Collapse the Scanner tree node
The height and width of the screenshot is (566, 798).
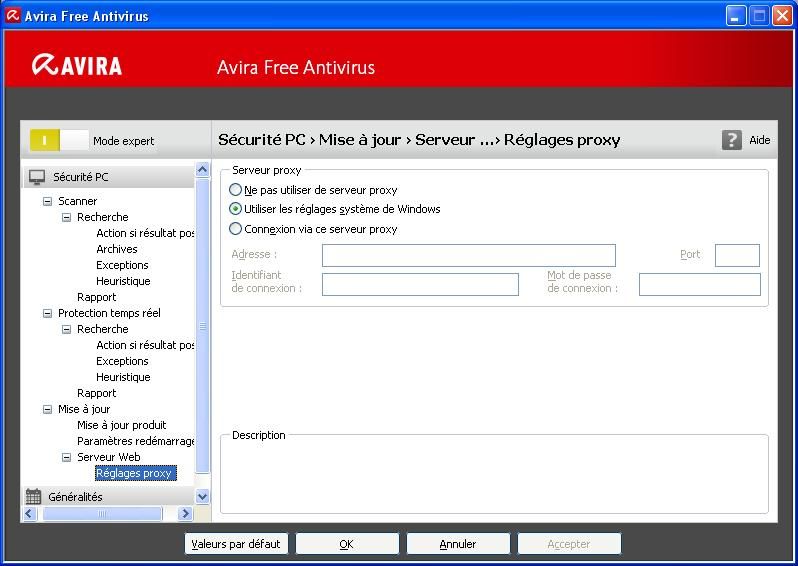47,202
